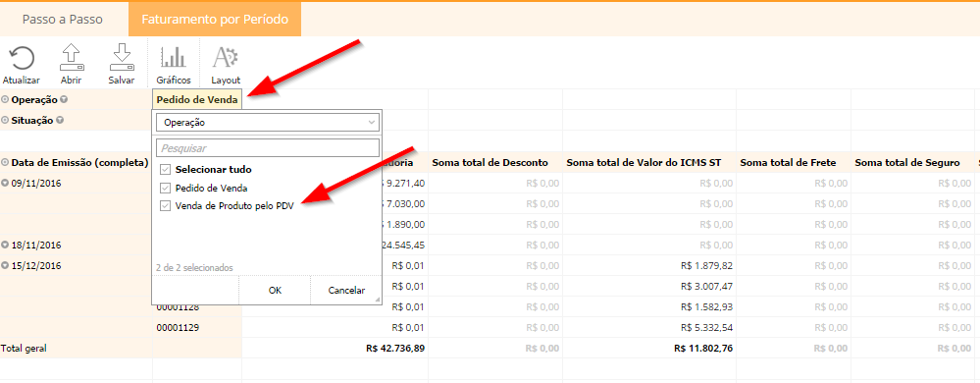Image resolution: width=980 pixels, height=383 pixels.
Task: Click the 2 de 2 selecionados status text
Action: 194,267
